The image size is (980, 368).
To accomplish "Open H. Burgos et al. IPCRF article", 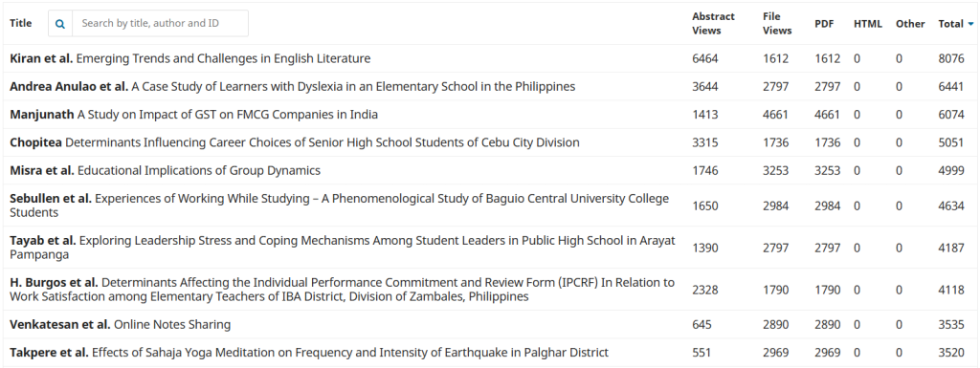I will [342, 290].
